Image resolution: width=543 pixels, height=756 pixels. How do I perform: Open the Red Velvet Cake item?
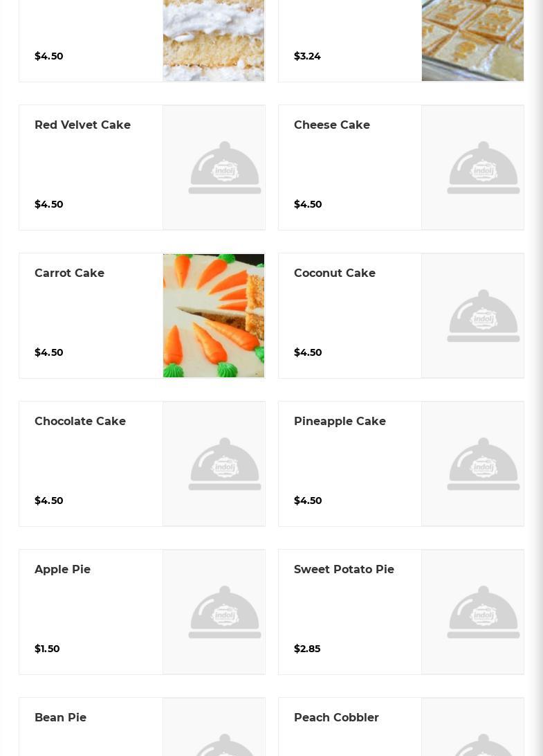pyautogui.click(x=82, y=125)
